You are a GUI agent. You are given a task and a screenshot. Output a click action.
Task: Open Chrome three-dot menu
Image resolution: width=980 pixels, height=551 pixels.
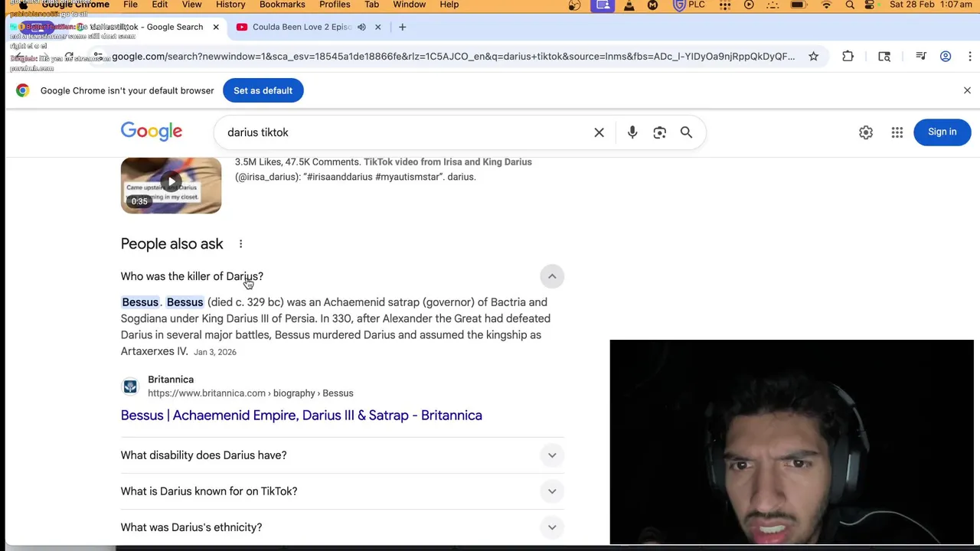click(970, 57)
